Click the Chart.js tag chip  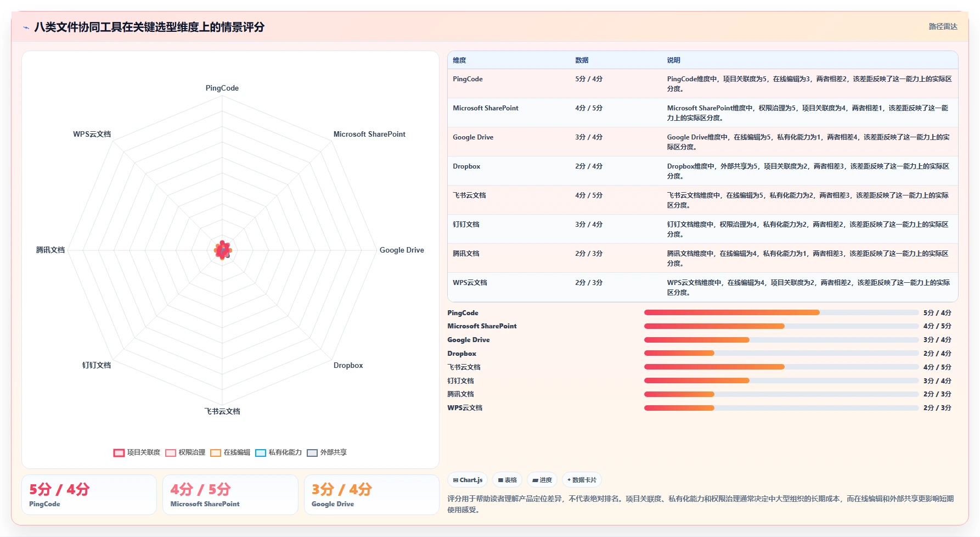point(468,480)
